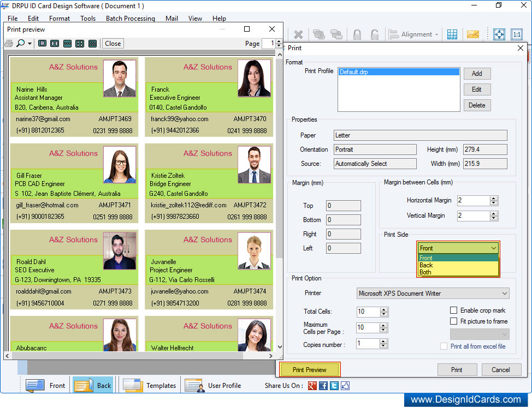
Task: Toggle Print all from excel file checkbox
Action: click(444, 346)
